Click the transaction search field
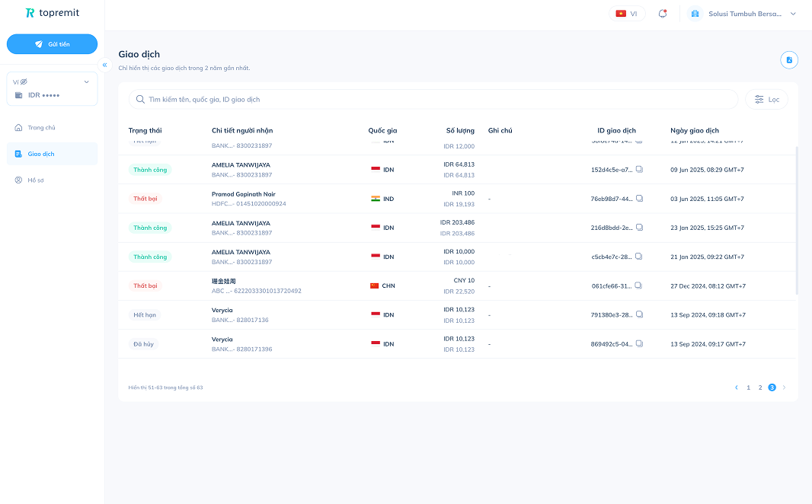Viewport: 812px width, 504px height. (x=433, y=99)
